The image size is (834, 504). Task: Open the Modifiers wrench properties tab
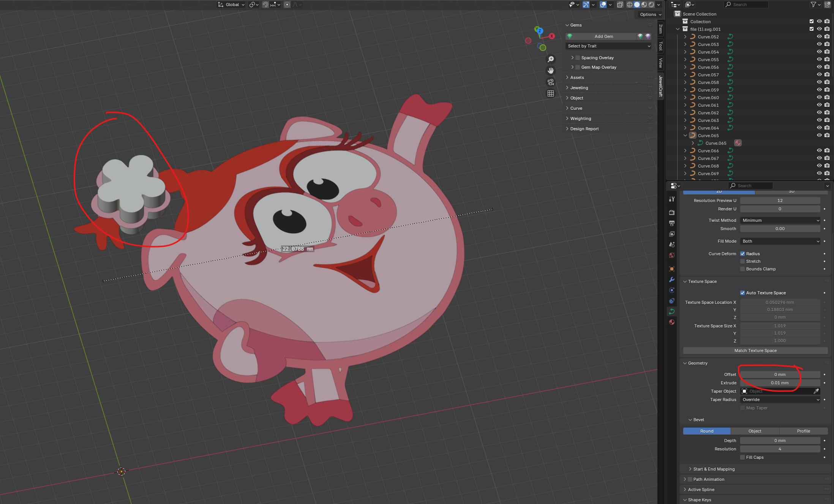tap(672, 280)
